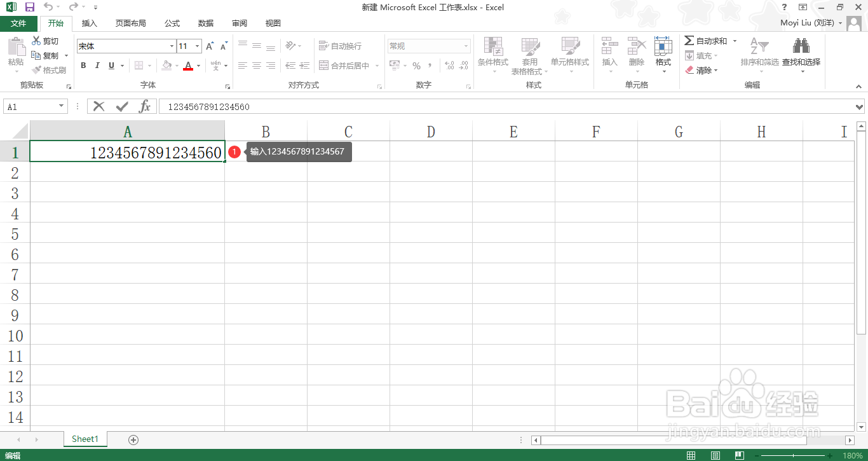Toggle align text right
868x461 pixels.
(271, 65)
